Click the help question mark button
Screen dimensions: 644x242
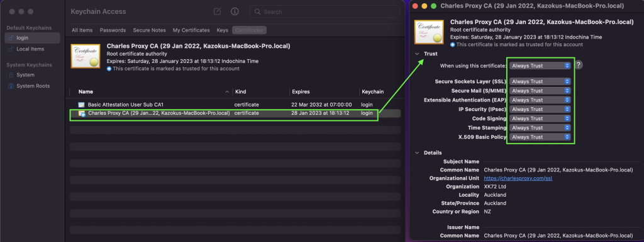coord(579,65)
